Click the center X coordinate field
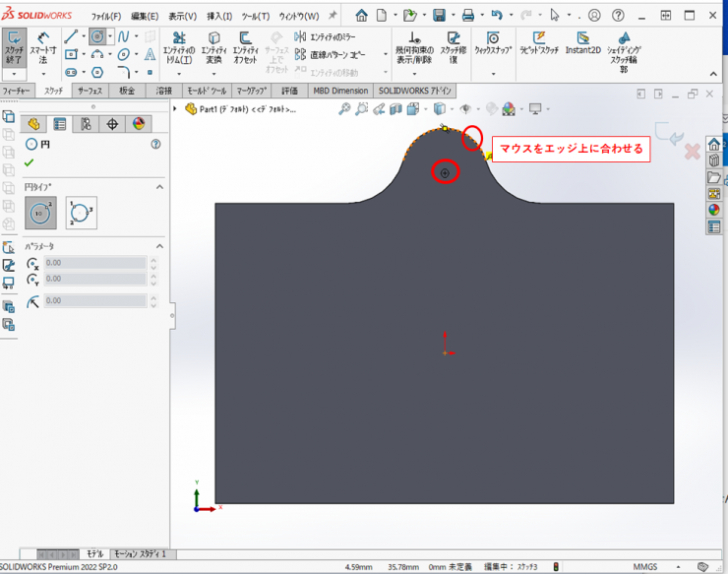Image resolution: width=728 pixels, height=574 pixels. pyautogui.click(x=95, y=263)
